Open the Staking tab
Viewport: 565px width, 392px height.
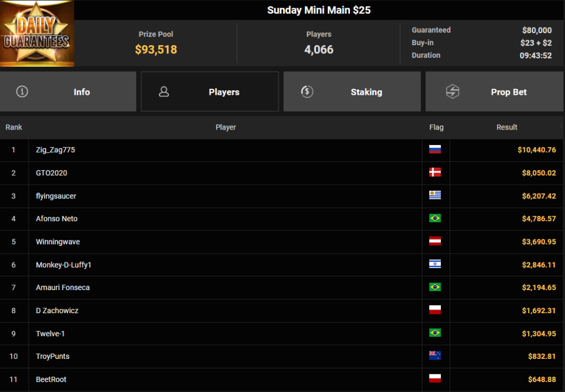point(352,92)
